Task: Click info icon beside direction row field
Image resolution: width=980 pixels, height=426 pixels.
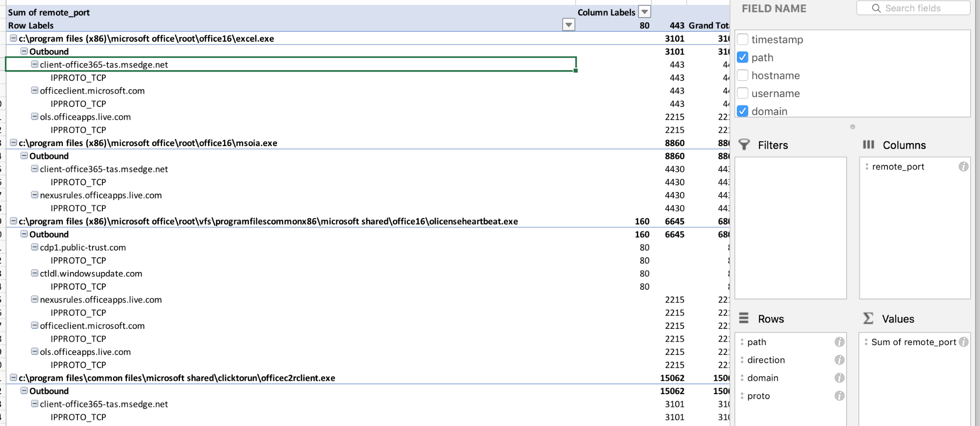Action: [x=839, y=360]
